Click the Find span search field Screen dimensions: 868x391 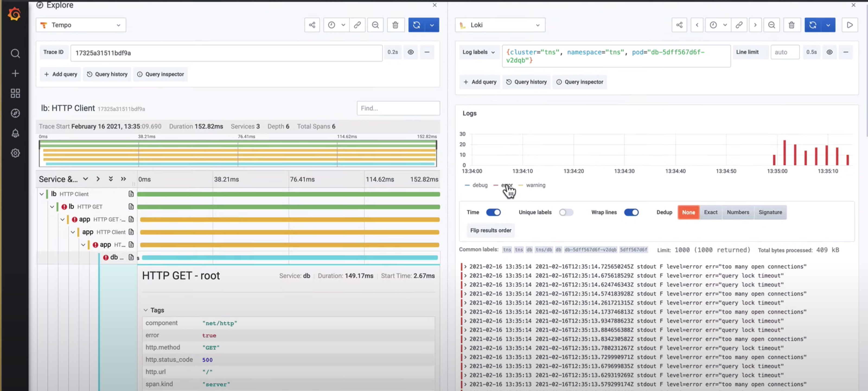tap(398, 108)
